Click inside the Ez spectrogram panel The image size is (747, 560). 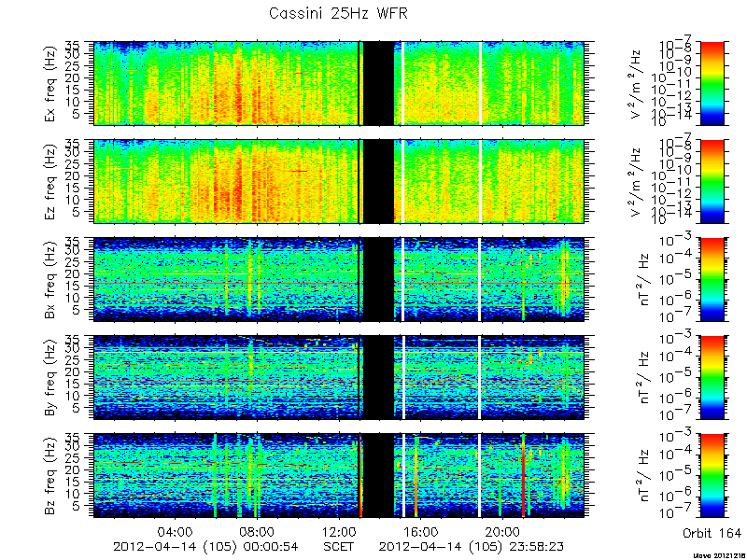[x=339, y=181]
